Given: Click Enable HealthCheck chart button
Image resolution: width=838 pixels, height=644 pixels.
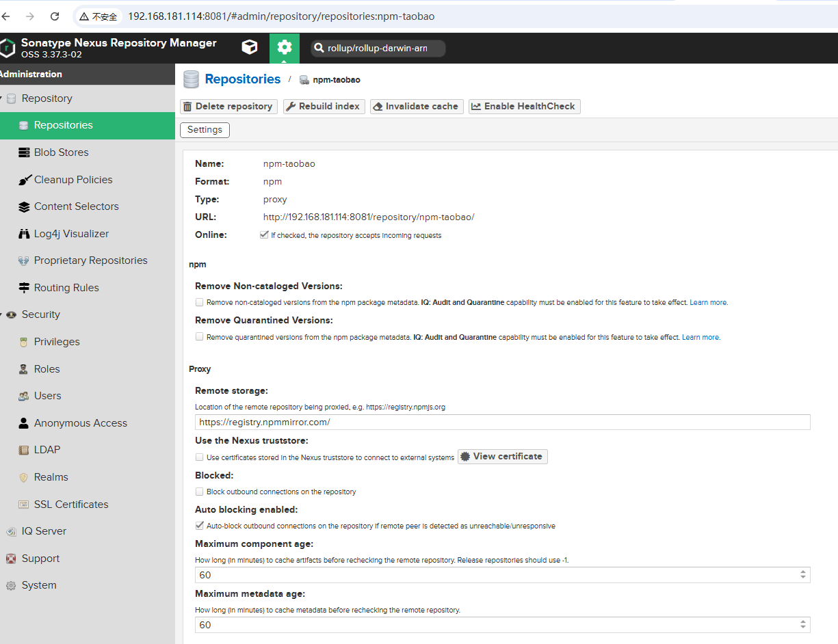Looking at the screenshot, I should [x=524, y=107].
